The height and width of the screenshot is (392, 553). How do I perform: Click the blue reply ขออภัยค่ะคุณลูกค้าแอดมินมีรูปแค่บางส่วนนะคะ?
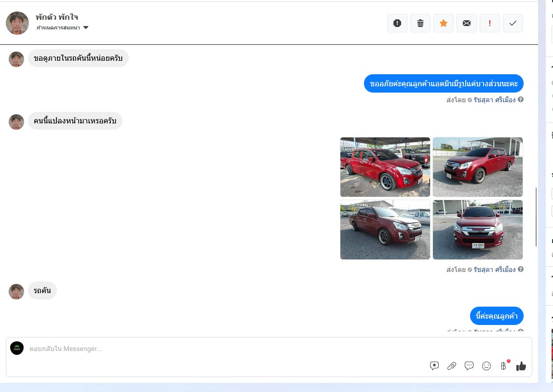[444, 83]
